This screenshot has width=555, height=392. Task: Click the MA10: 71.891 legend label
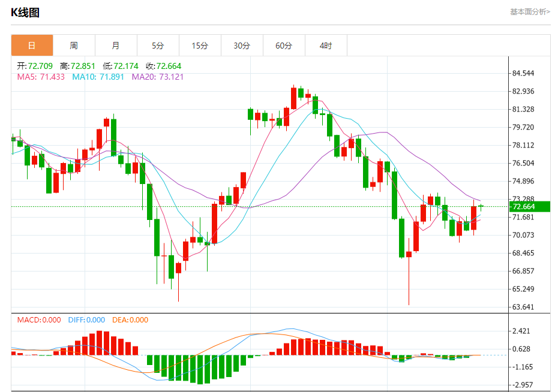98,77
